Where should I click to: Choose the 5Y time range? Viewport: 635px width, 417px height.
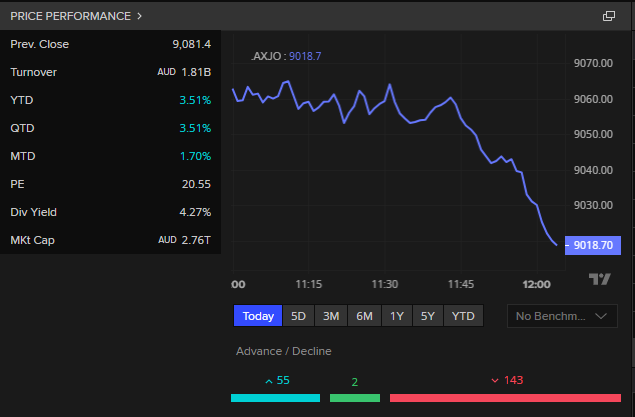click(428, 316)
